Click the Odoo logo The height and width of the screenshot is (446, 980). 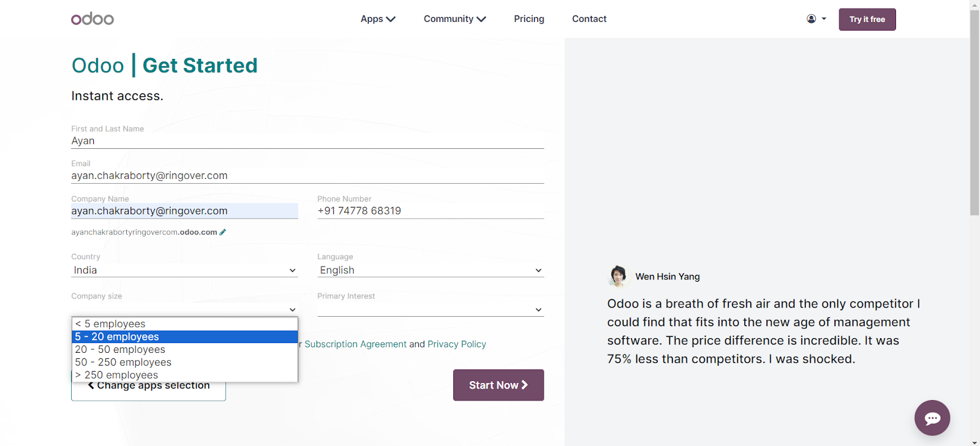92,19
